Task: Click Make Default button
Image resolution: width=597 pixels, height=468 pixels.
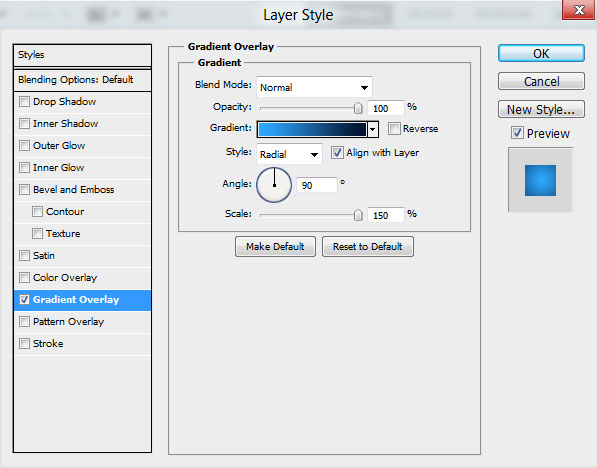Action: pos(275,246)
